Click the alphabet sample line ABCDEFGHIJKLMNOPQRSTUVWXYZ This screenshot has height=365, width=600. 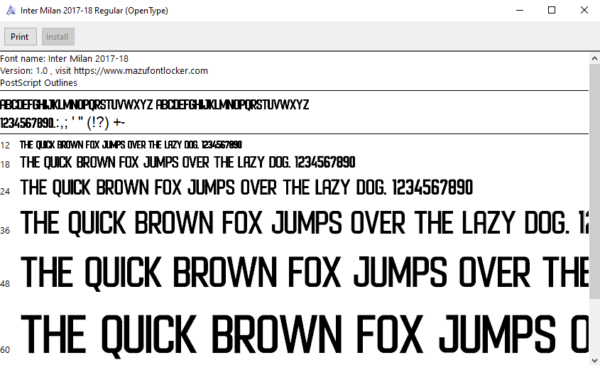pyautogui.click(x=155, y=104)
